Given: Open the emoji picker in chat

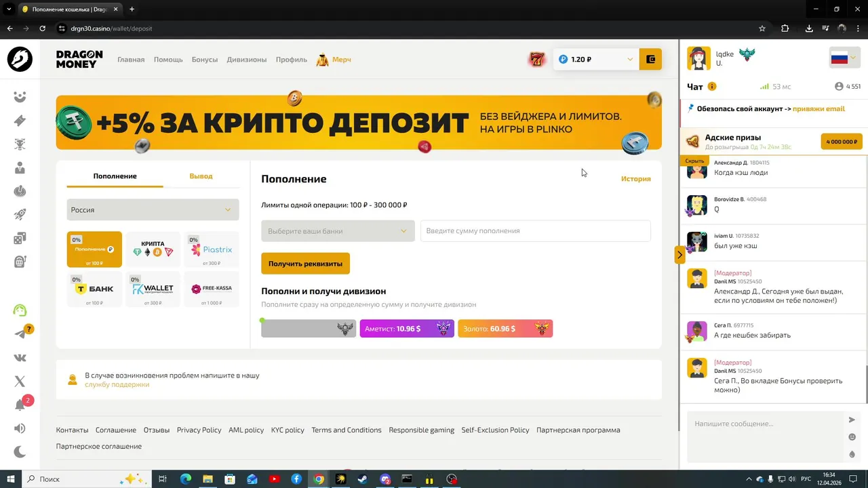Looking at the screenshot, I should coord(852,437).
